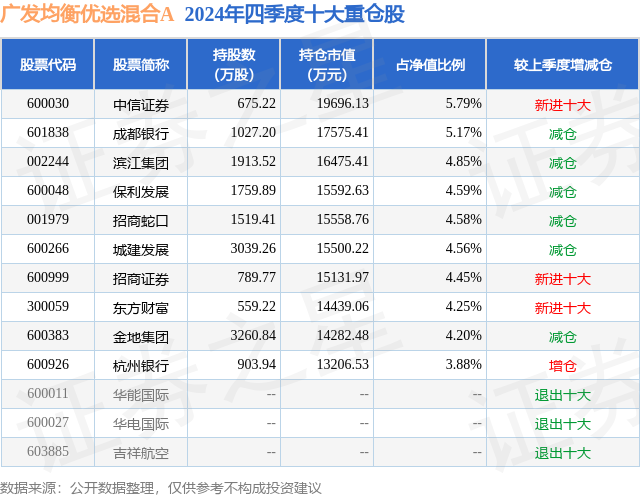The image size is (640, 497).
Task: Click the share count 789.77
Action: 257,277
